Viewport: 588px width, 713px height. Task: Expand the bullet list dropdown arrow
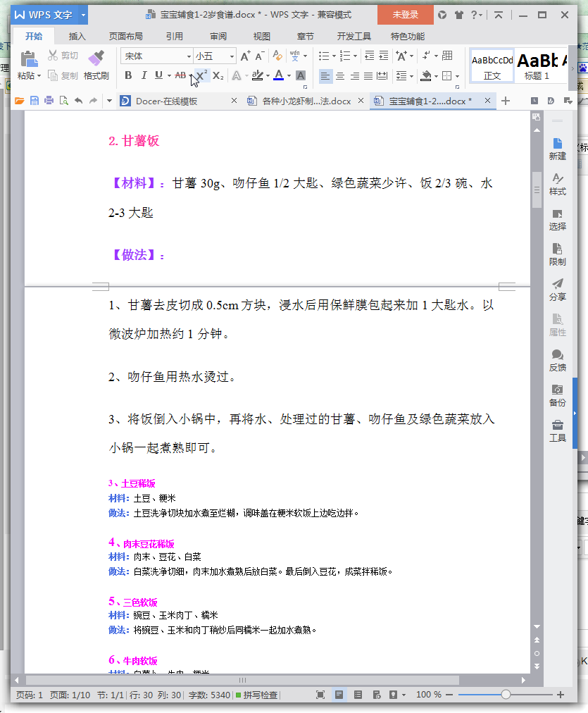coord(334,56)
